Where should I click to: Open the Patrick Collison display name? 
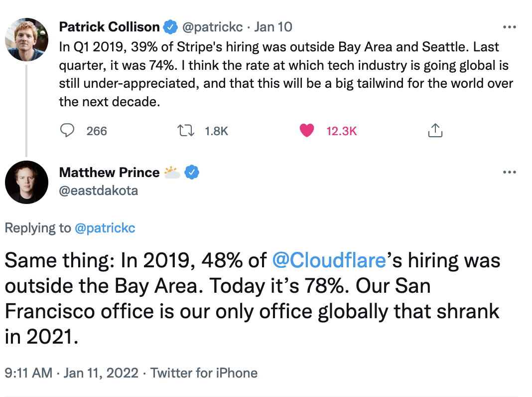tap(109, 27)
